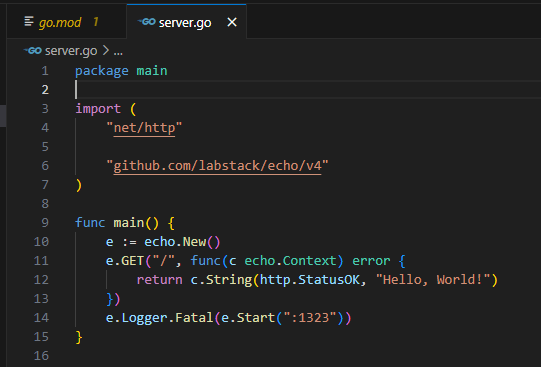The height and width of the screenshot is (367, 541).
Task: Click the Go icon in the breadcrumb
Action: coord(33,51)
